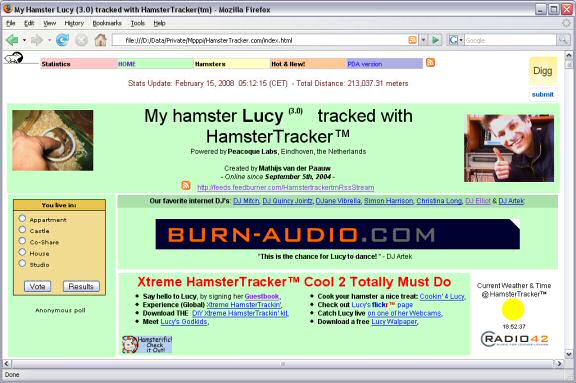Open Lucy's Godkids link
Screen dimensions: 576x383
click(x=184, y=322)
